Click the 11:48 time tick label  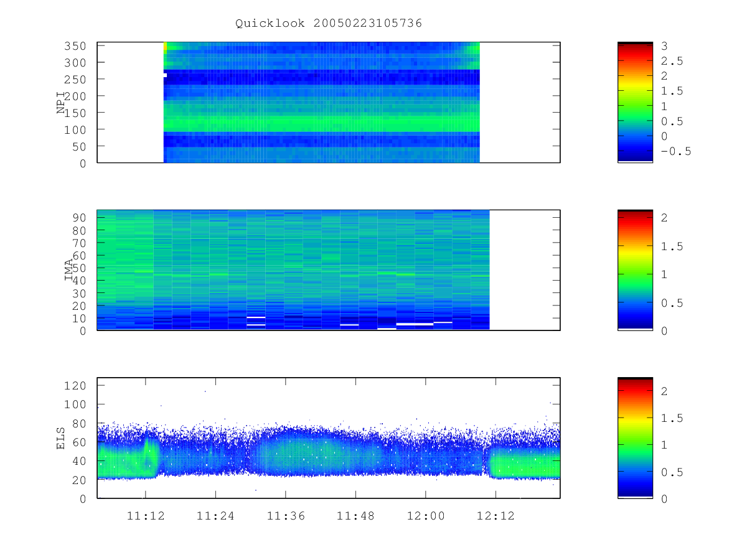356,515
